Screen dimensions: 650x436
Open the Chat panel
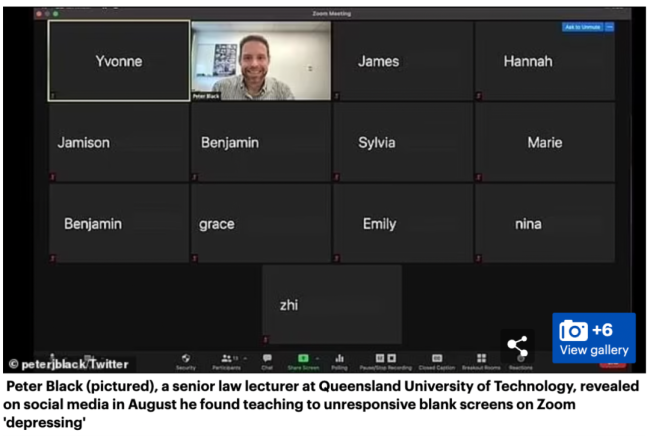tap(267, 361)
